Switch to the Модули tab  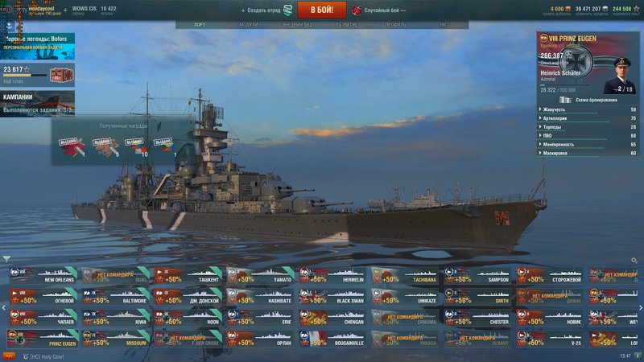point(249,25)
